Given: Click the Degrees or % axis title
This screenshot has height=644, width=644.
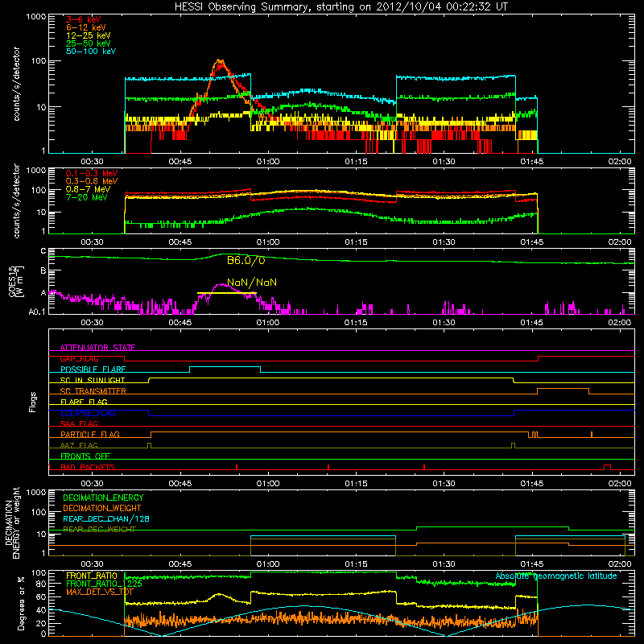Looking at the screenshot, I should pyautogui.click(x=21, y=603).
